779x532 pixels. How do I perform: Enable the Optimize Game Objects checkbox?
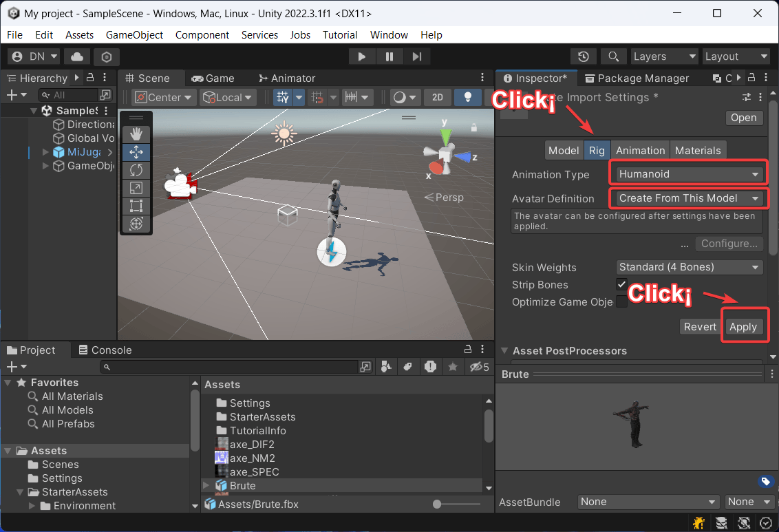click(621, 301)
